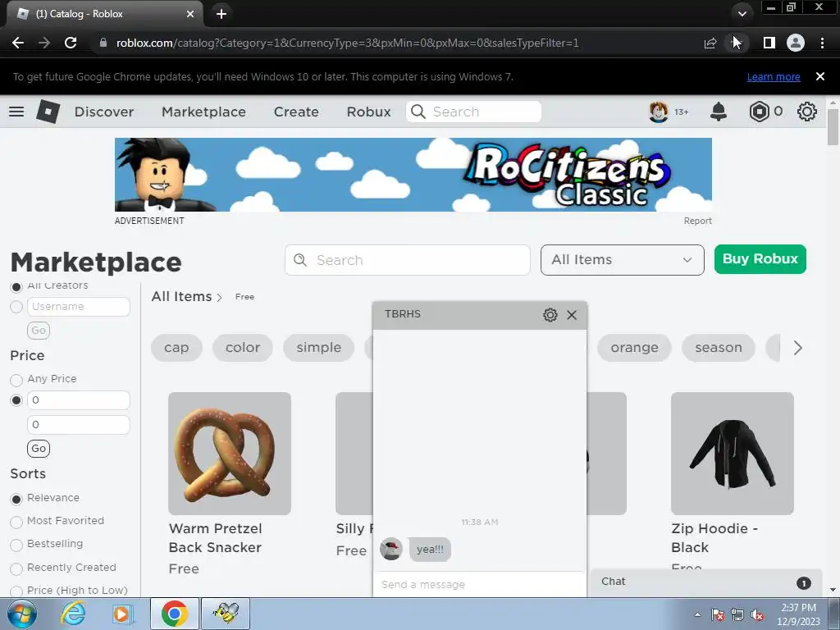This screenshot has width=840, height=630.
Task: Click the Buy Robux button
Action: click(x=760, y=259)
